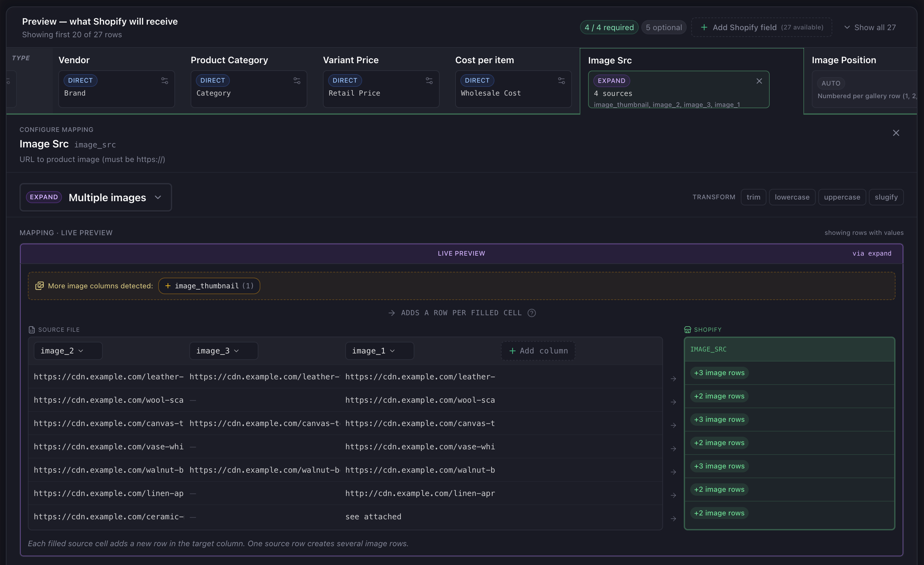Open Variant Price mapping settings icon
Image resolution: width=924 pixels, height=565 pixels.
(429, 81)
